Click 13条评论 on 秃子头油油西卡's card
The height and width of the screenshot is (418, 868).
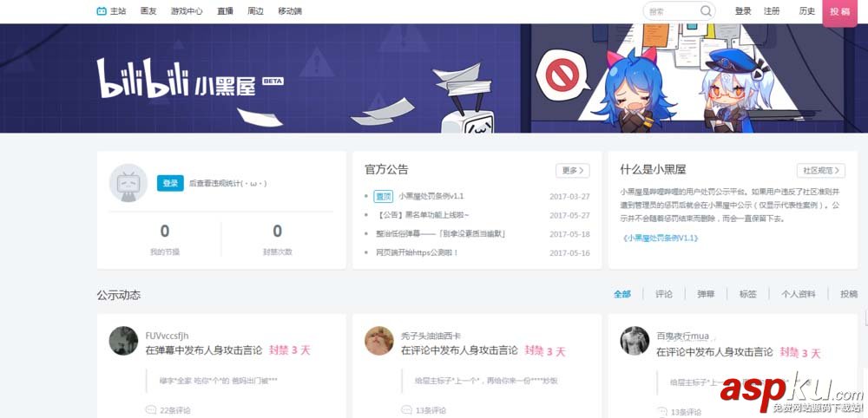coord(431,410)
